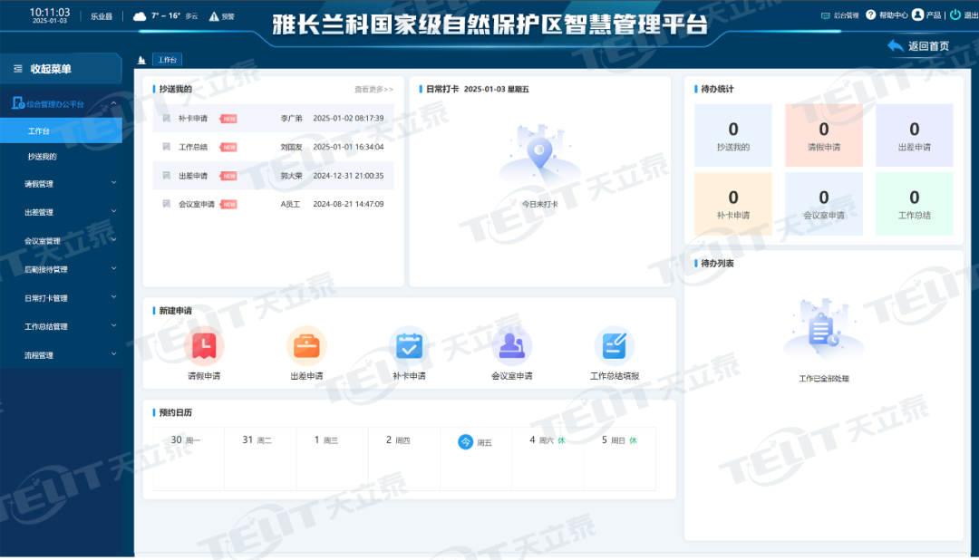Screen dimensions: 979x560
Task: Click the 预警 warning triangle icon
Action: pos(214,16)
